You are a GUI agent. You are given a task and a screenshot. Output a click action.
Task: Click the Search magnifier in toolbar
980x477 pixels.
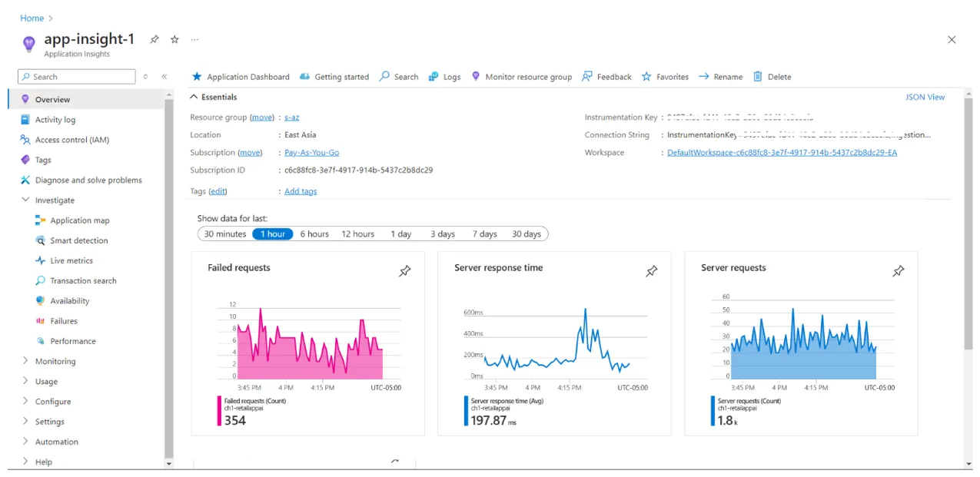(385, 77)
